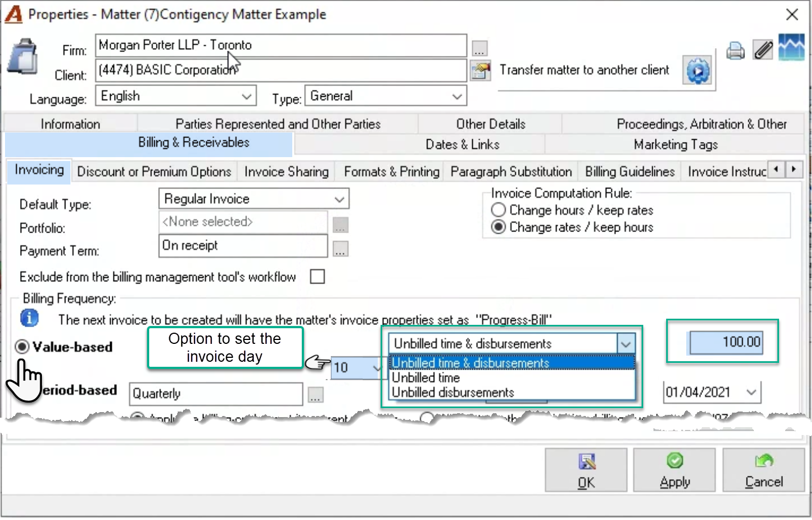This screenshot has width=812, height=520.
Task: Select Change hours / keep rates option
Action: [498, 210]
